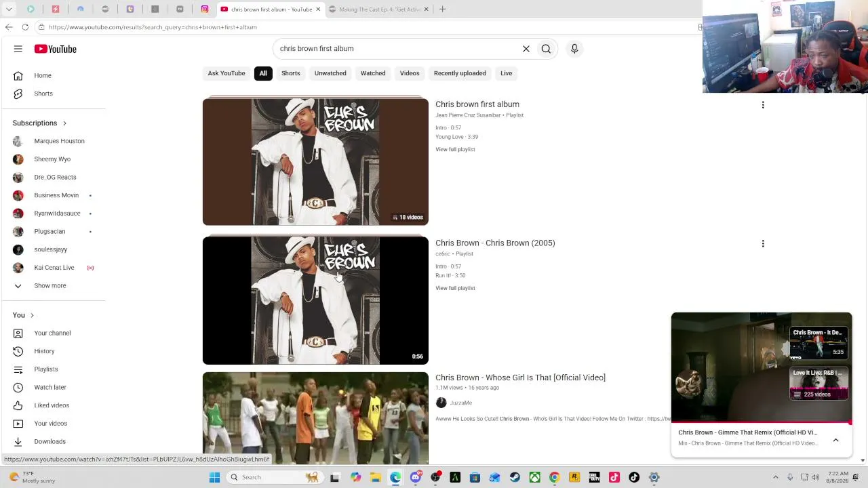Open the 'Chris brown first album' playlist title
The height and width of the screenshot is (488, 868).
[x=477, y=104]
